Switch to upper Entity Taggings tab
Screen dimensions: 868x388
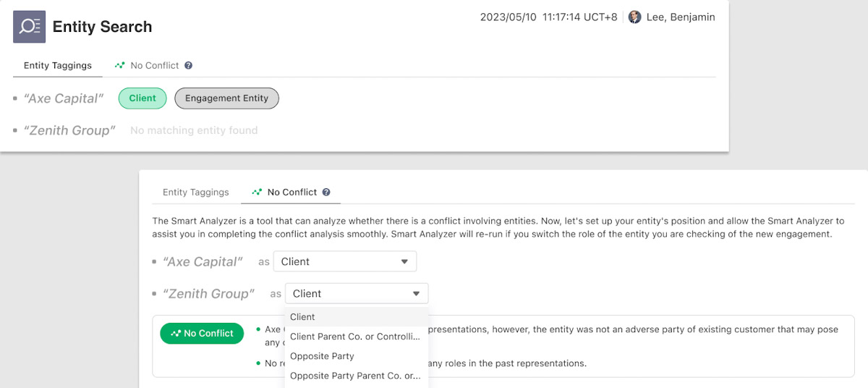58,65
